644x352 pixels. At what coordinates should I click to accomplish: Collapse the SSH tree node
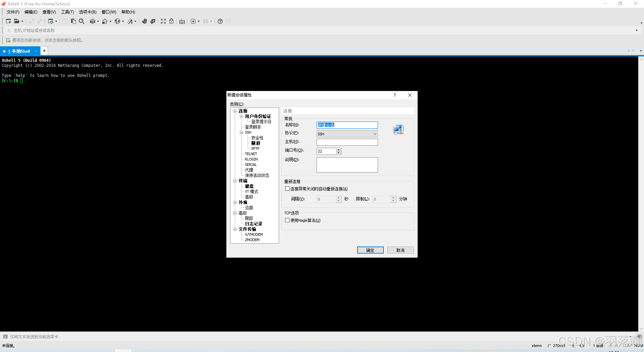tap(241, 132)
